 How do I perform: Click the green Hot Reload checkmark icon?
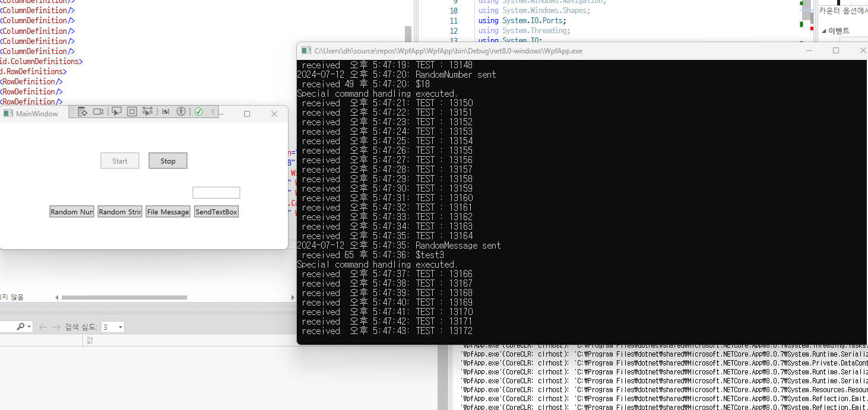[x=199, y=112]
